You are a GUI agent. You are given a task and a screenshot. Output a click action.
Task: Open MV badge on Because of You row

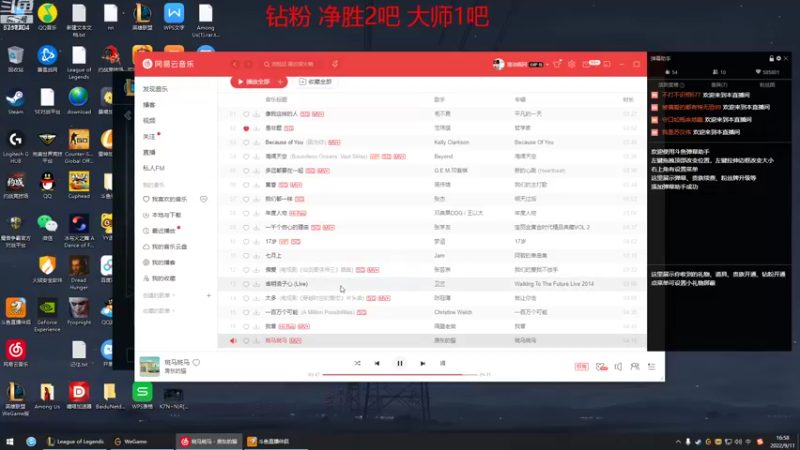(334, 142)
